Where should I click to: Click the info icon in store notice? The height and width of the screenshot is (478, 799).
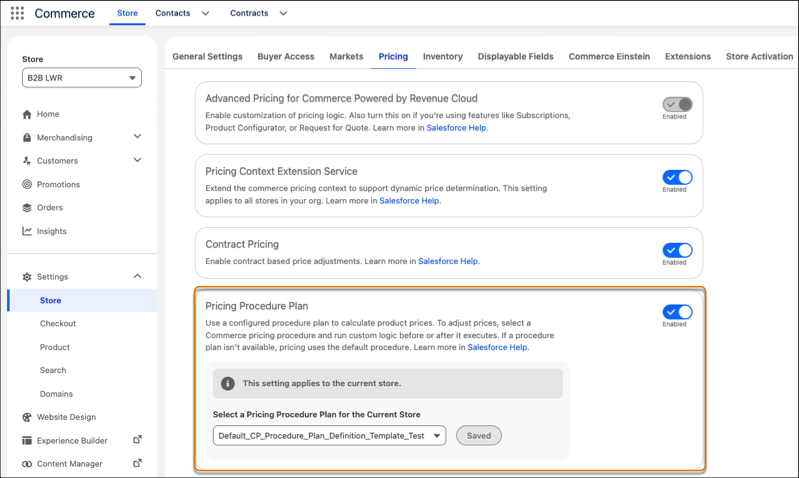click(x=228, y=384)
